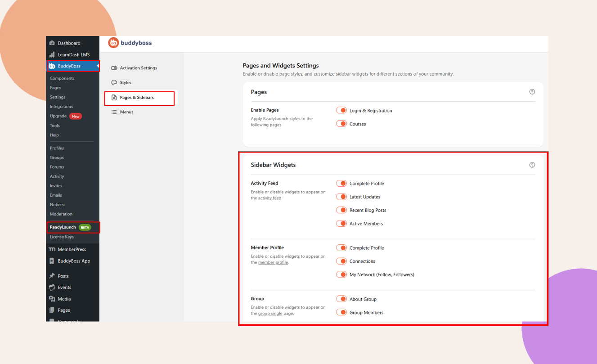Open BuddyBoss Pages submenu item
This screenshot has width=597, height=364.
(x=55, y=88)
